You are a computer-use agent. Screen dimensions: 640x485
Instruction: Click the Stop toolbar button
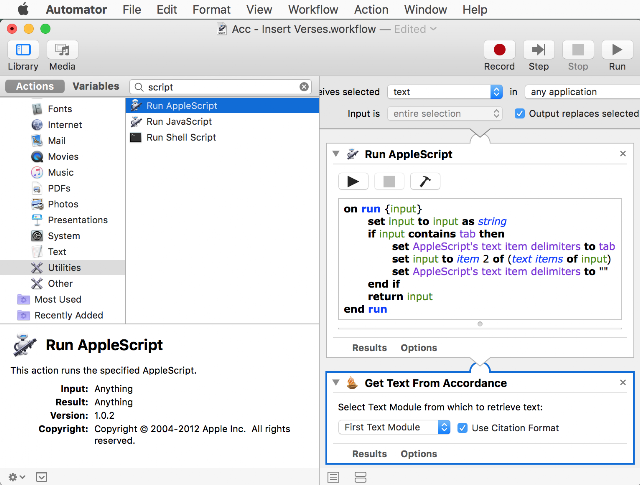pyautogui.click(x=578, y=50)
